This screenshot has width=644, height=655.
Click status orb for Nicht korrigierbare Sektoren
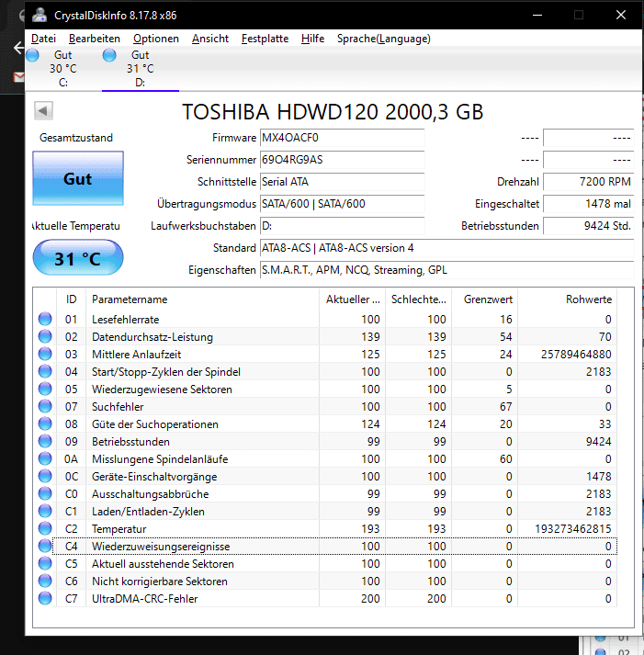pos(45,582)
